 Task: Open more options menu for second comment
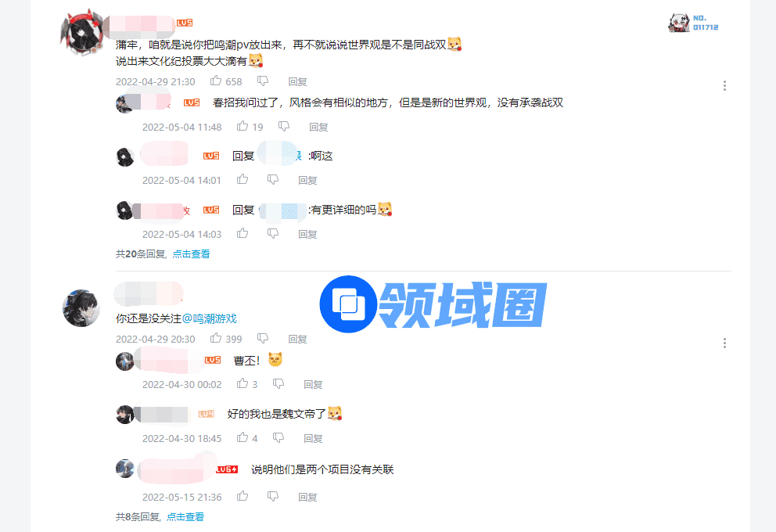(724, 343)
